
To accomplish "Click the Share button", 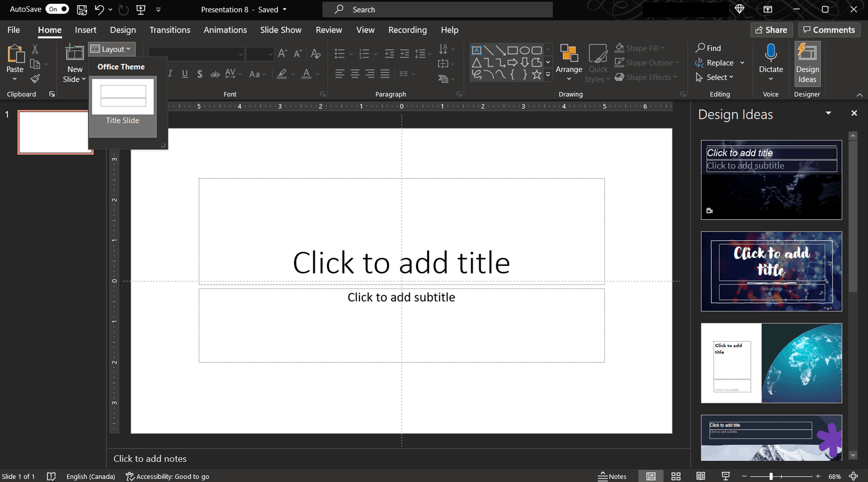I will point(771,30).
